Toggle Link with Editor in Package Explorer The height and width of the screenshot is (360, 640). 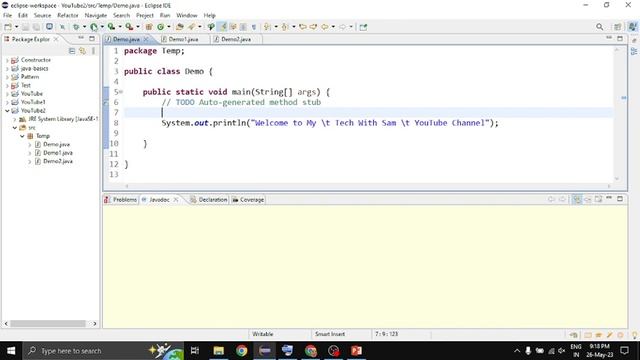pyautogui.click(x=82, y=51)
